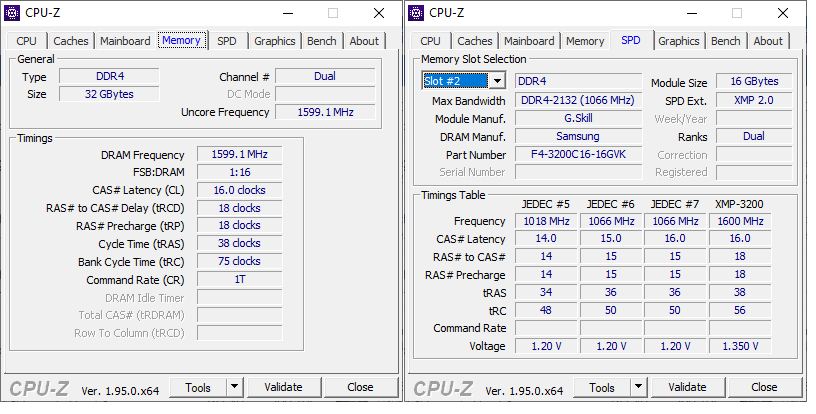Minimize the left CPU-Z window
The image size is (816, 414).
[288, 14]
